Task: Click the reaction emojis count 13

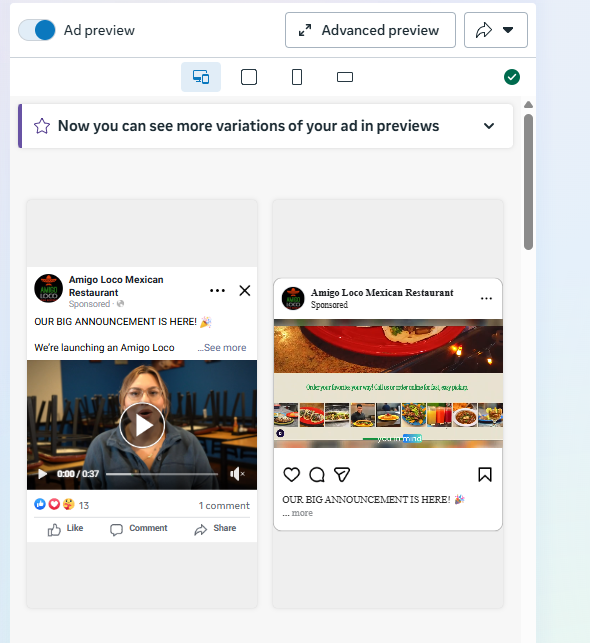Action: coord(62,505)
